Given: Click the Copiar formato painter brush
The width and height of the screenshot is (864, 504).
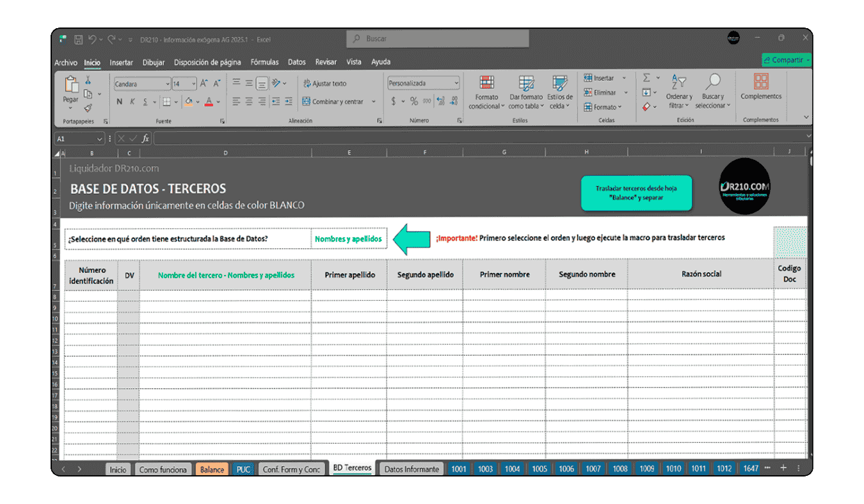Looking at the screenshot, I should [x=88, y=109].
